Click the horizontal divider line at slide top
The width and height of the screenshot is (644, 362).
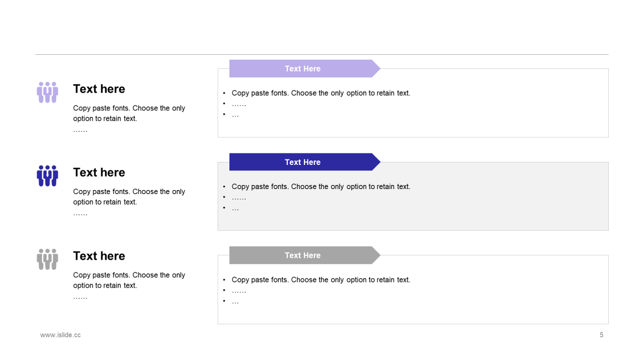pos(322,54)
